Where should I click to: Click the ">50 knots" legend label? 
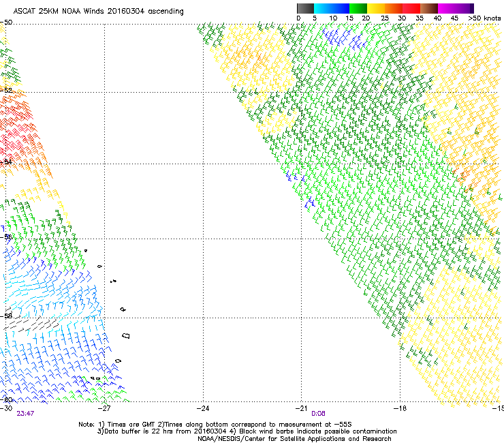tap(484, 18)
